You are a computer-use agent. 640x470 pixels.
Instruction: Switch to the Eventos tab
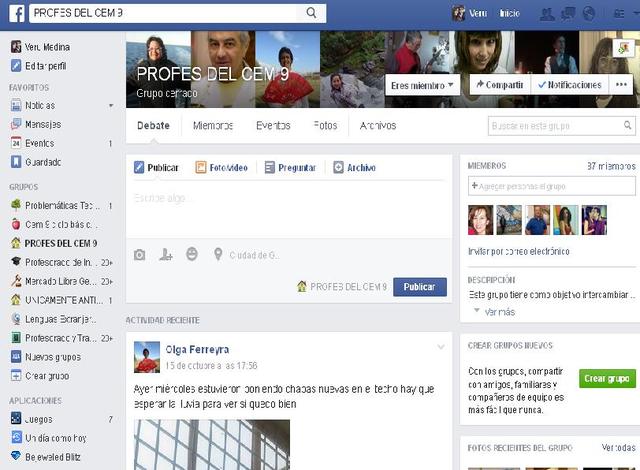[x=273, y=126]
